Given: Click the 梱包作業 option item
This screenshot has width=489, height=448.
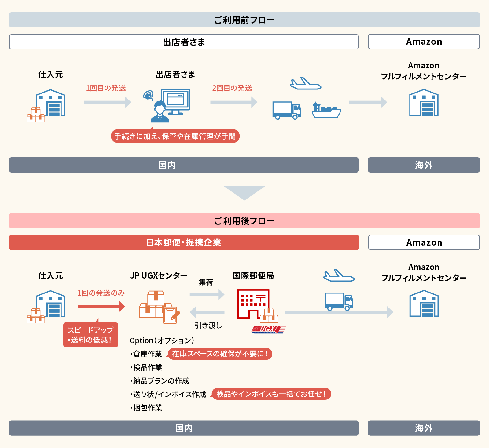Looking at the screenshot, I should click(146, 408).
